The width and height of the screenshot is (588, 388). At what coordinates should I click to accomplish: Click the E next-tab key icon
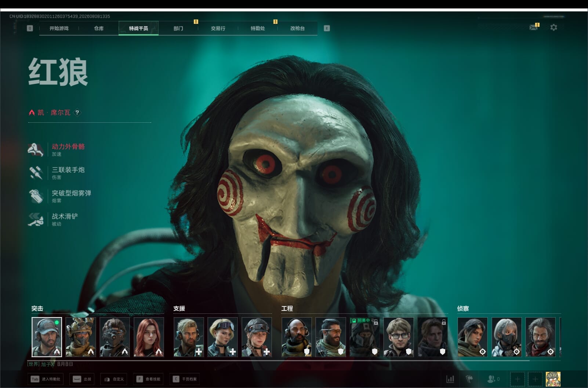pyautogui.click(x=327, y=28)
